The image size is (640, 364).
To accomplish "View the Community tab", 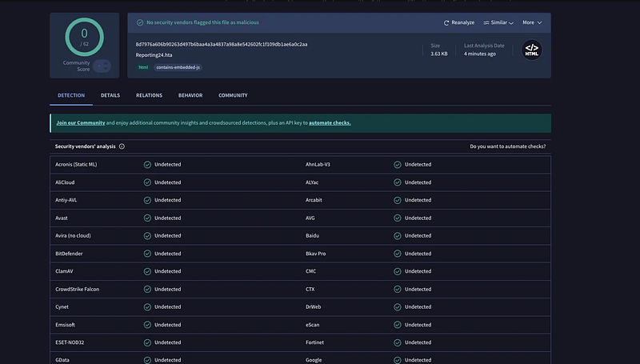I will (233, 95).
